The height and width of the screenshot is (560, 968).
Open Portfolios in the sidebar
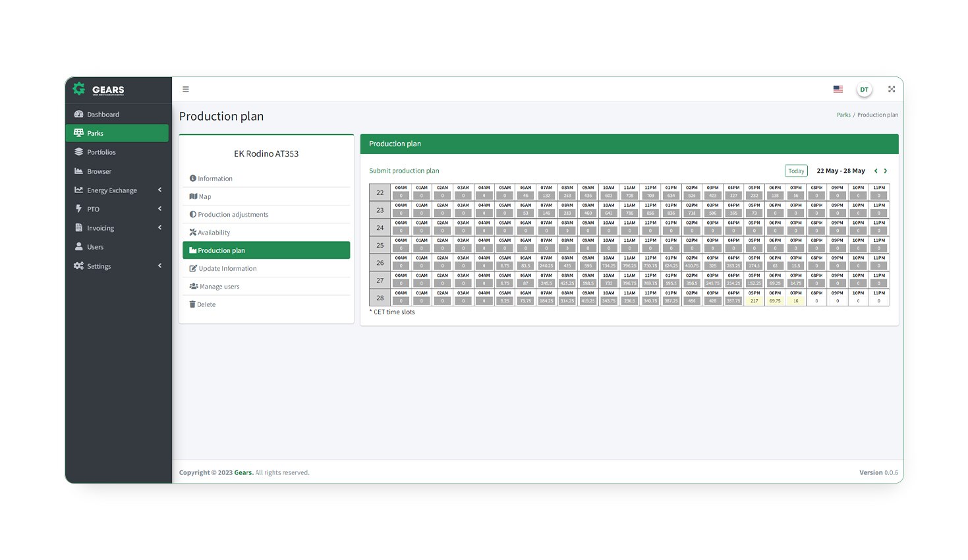(x=101, y=152)
